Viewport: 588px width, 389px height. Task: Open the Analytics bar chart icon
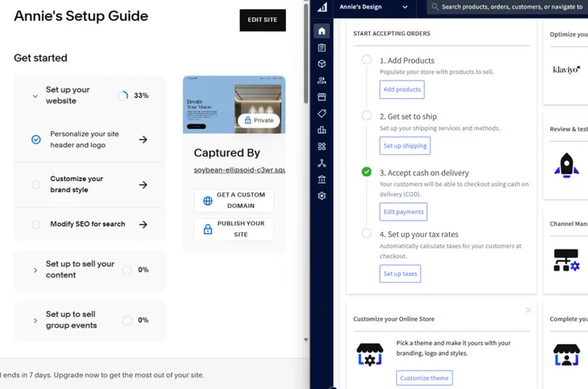click(322, 130)
